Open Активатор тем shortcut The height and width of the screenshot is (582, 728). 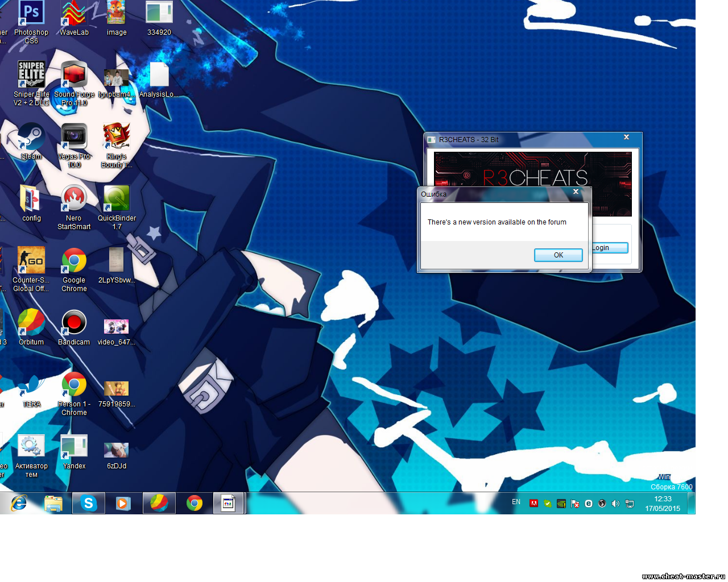pos(31,456)
